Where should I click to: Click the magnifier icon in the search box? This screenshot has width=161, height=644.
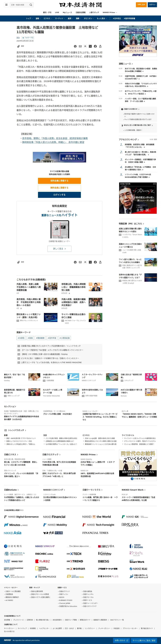pyautogui.click(x=31, y=5)
